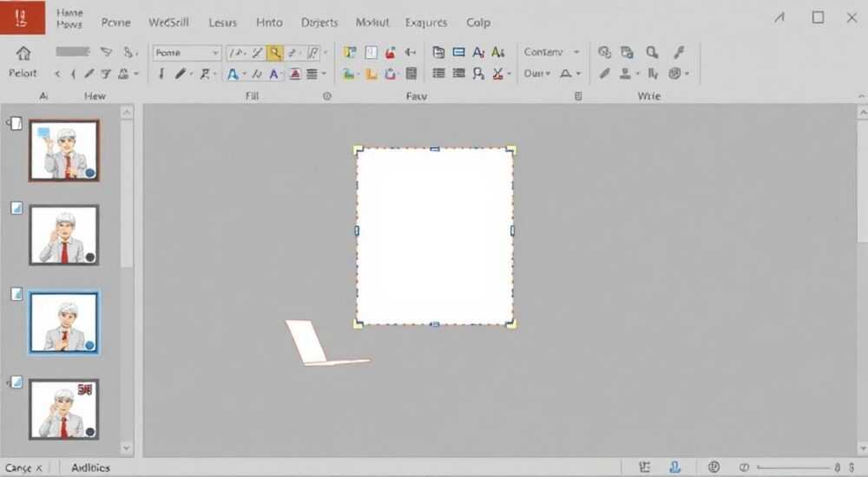Open the Hame Pows tab
Screen dimensions: 868x477
69,18
